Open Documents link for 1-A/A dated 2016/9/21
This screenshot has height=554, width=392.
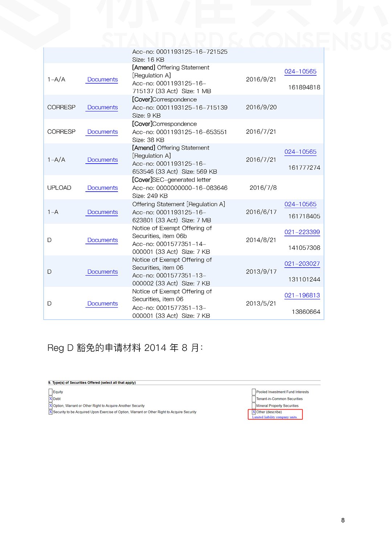(x=102, y=79)
